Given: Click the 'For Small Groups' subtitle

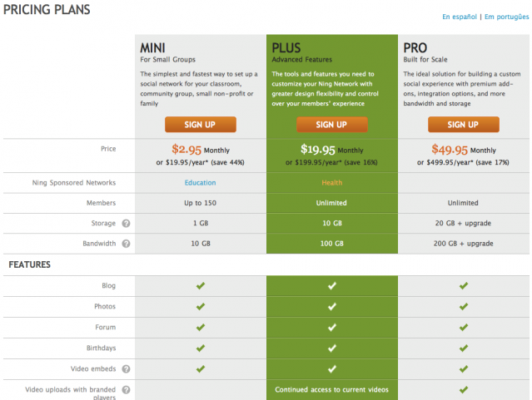Looking at the screenshot, I should [x=168, y=60].
